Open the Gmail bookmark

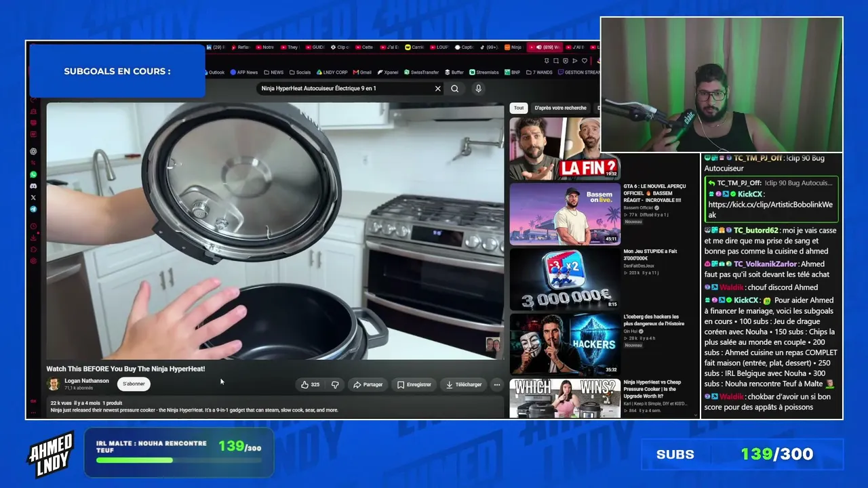[362, 73]
